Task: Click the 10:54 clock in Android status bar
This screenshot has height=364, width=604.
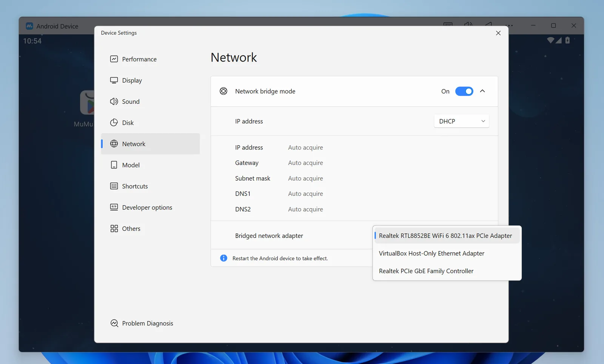Action: coord(32,41)
